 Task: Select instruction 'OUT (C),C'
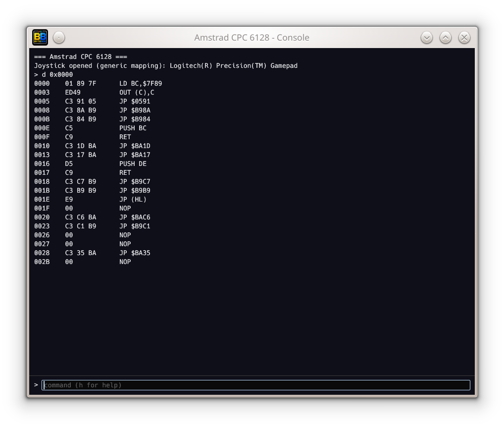tap(137, 93)
